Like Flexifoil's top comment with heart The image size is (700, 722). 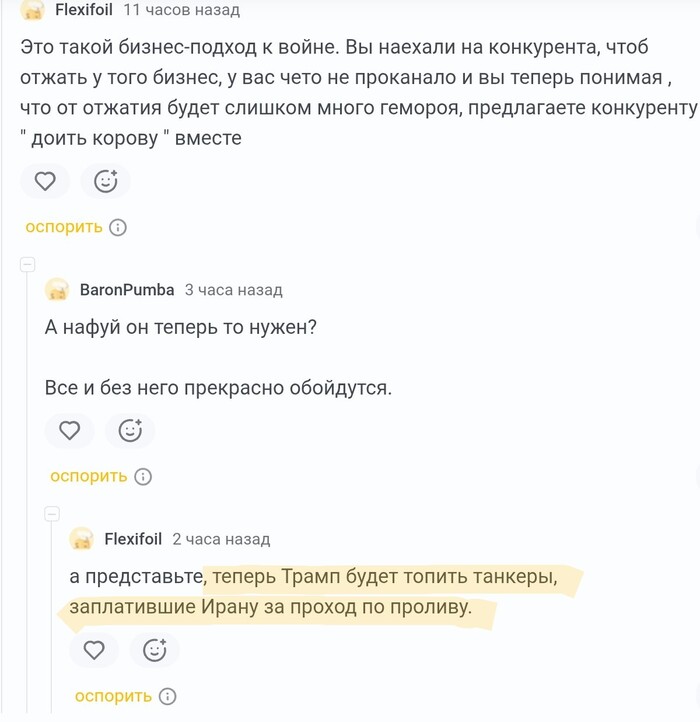45,181
